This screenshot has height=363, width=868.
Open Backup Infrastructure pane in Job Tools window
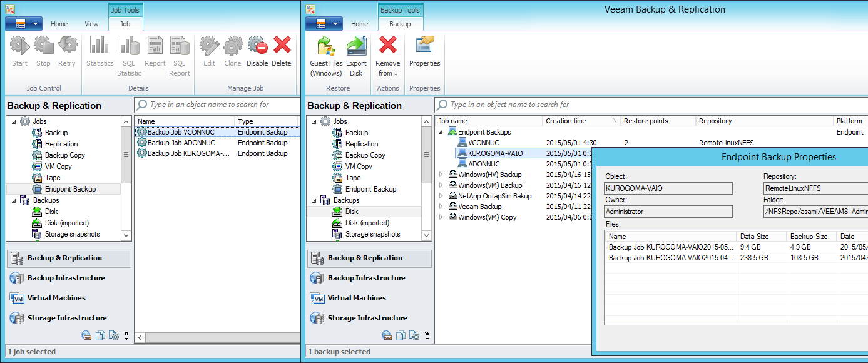point(69,278)
